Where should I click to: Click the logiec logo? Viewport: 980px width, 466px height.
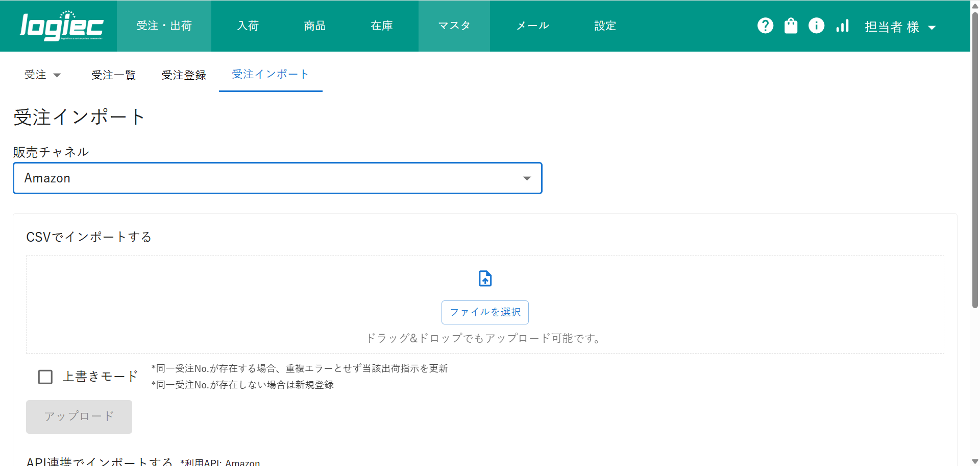click(61, 26)
